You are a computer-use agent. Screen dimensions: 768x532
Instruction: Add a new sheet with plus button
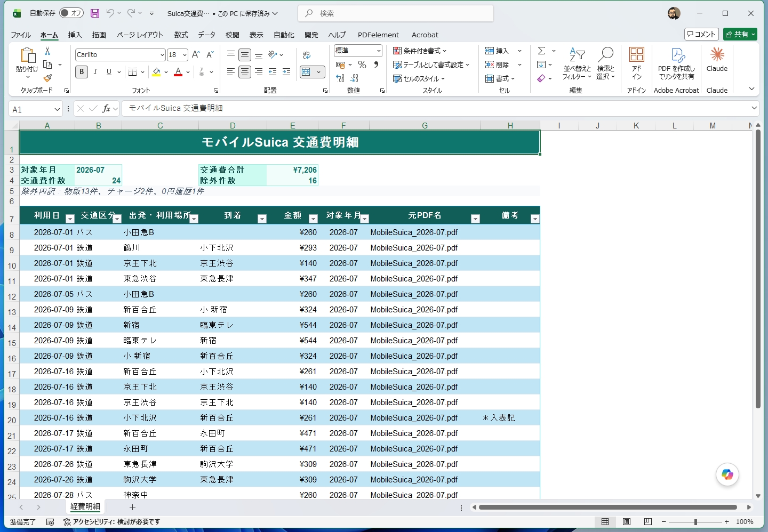click(132, 507)
